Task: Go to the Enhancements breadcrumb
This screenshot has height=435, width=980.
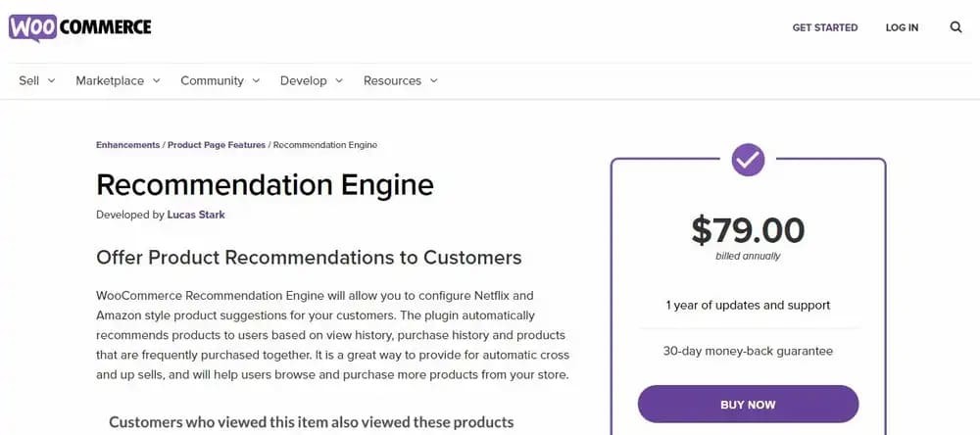Action: click(x=127, y=145)
